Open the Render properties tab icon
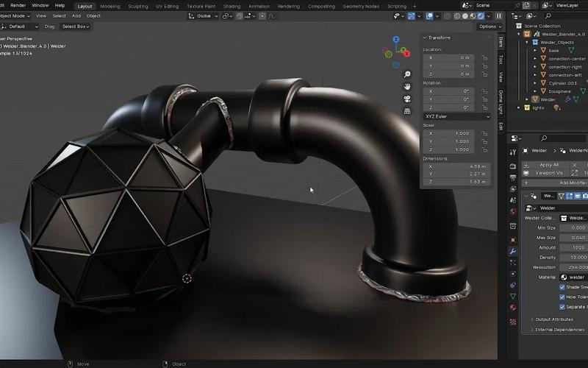 pos(512,166)
